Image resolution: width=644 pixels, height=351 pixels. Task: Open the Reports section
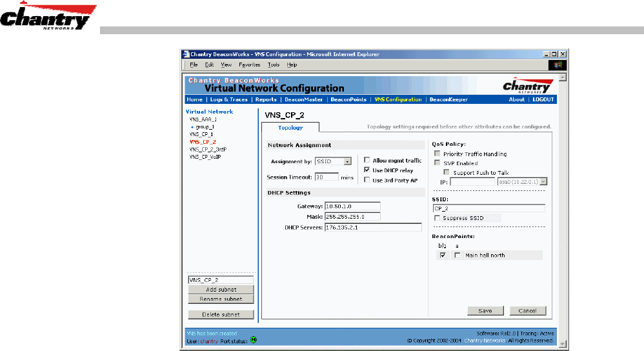266,99
